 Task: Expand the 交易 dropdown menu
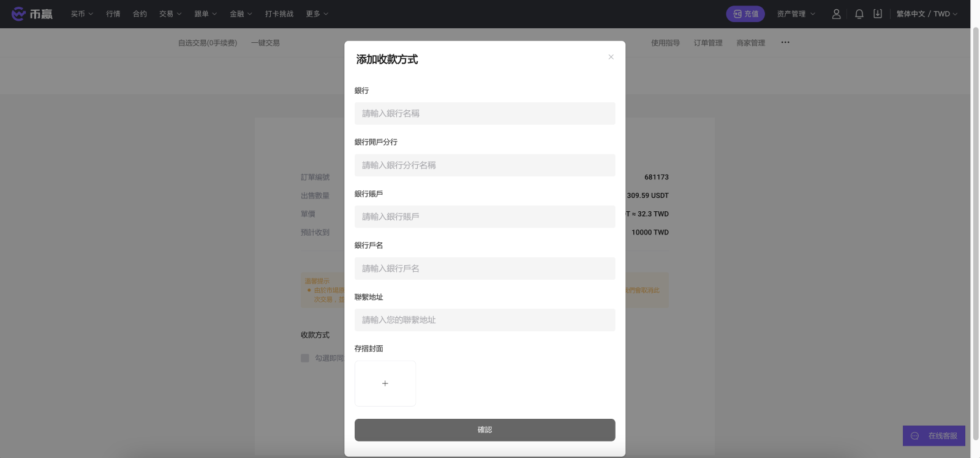tap(170, 13)
